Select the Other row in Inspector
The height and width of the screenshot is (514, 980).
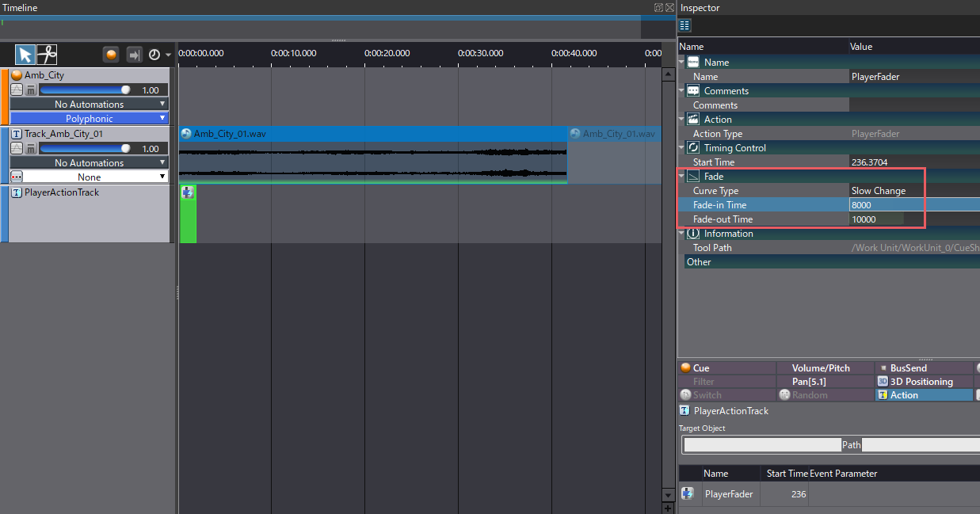[832, 262]
